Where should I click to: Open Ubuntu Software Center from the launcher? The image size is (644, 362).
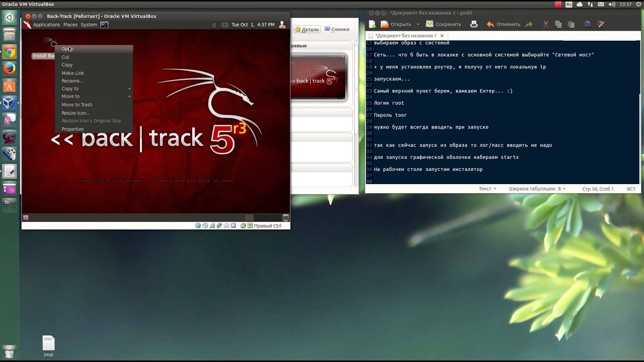[x=9, y=86]
